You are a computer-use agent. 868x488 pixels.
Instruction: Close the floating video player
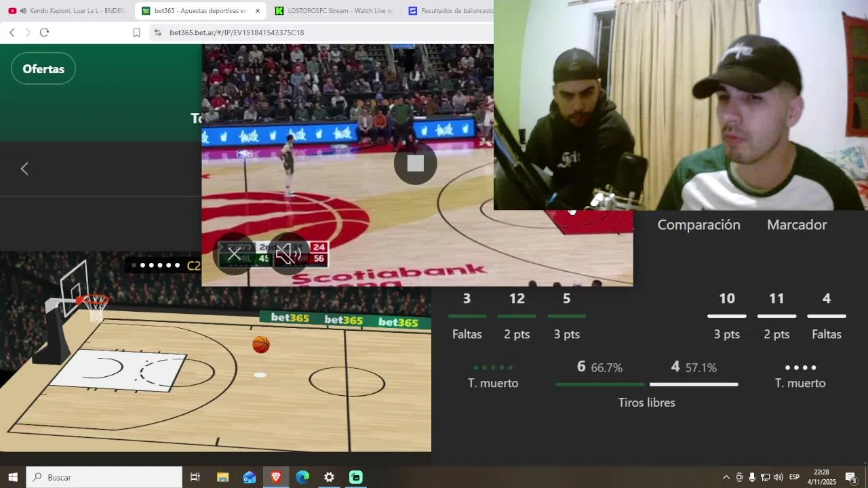coord(234,254)
